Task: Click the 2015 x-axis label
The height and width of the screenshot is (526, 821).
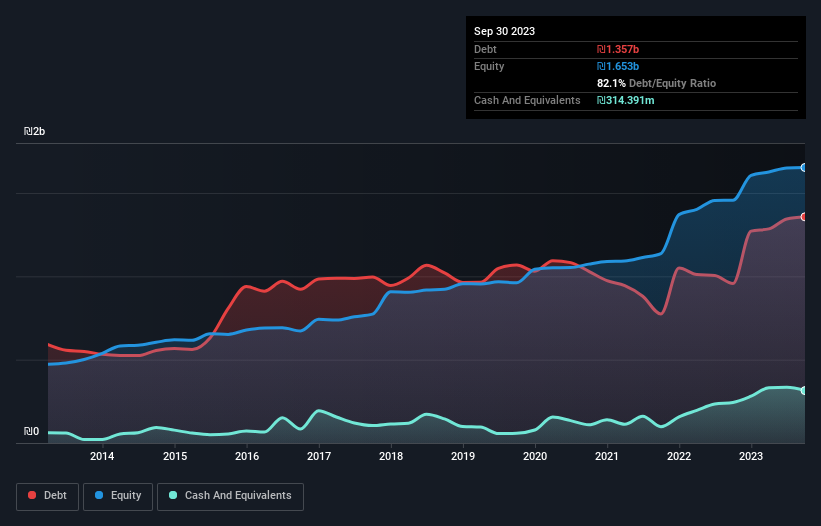Action: point(175,456)
